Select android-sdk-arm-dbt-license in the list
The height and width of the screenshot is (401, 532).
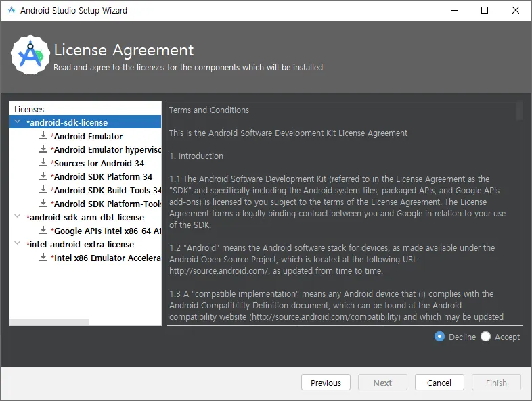tap(87, 217)
